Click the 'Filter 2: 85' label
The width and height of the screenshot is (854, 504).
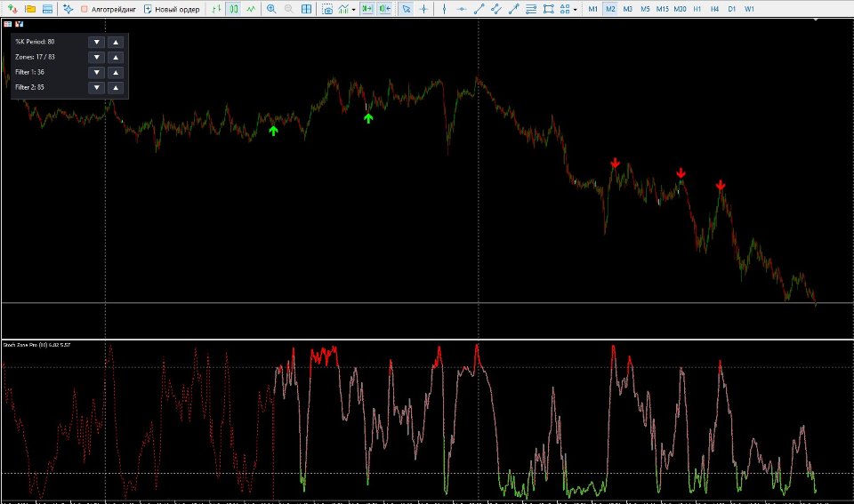point(30,87)
